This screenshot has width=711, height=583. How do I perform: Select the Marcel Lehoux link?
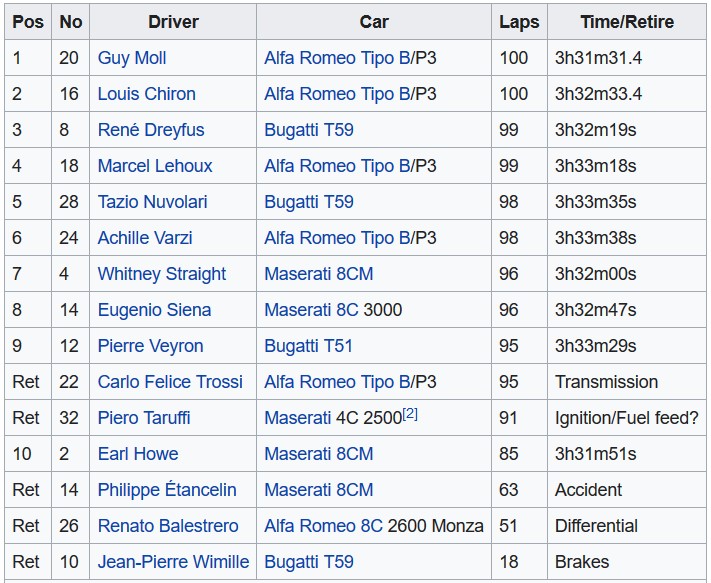click(x=155, y=166)
